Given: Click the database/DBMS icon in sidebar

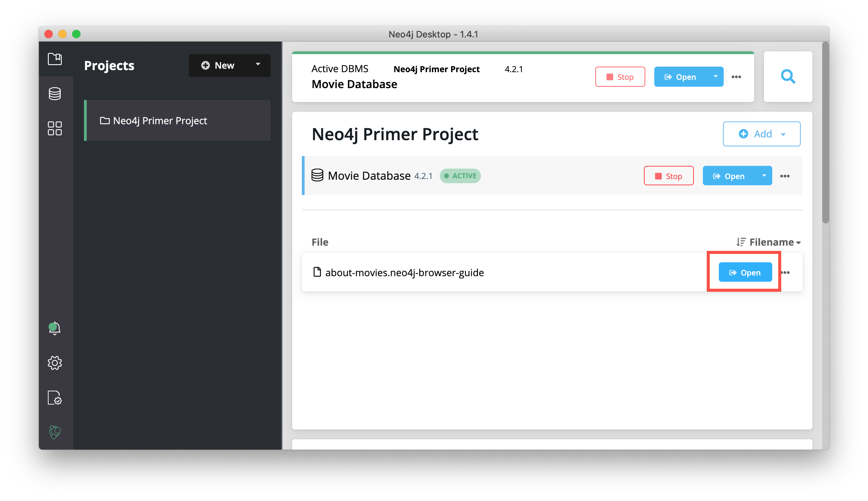Looking at the screenshot, I should 54,93.
